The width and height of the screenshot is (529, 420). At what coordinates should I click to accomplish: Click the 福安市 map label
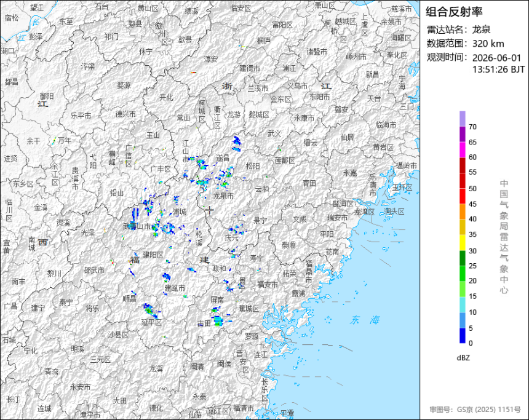(x=268, y=284)
